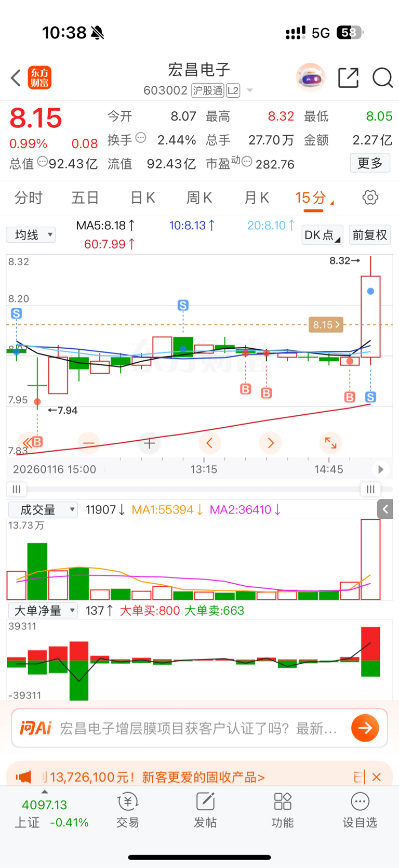
Task: Move chart right with arrow button
Action: pyautogui.click(x=270, y=443)
